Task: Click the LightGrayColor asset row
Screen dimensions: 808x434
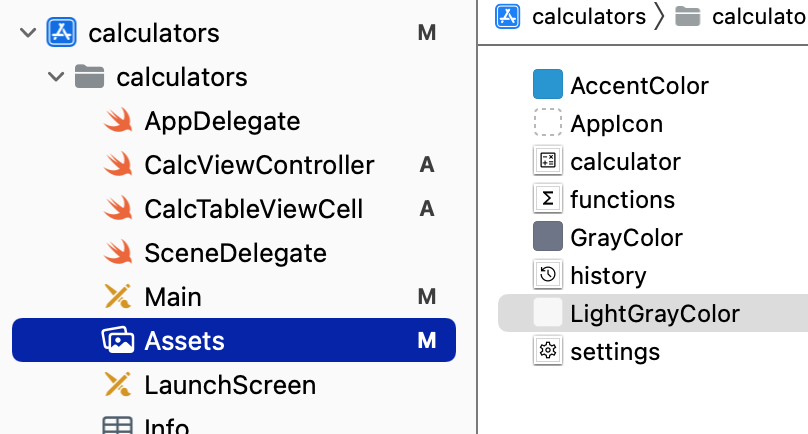Action: click(653, 313)
